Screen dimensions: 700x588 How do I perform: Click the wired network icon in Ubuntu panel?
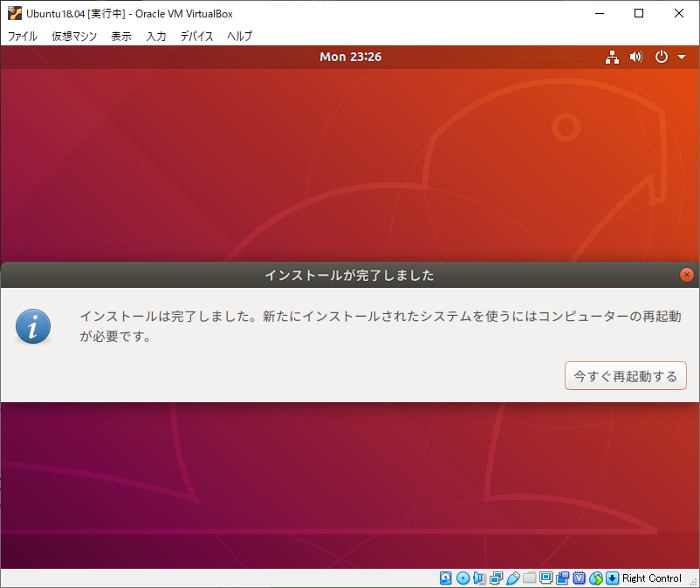coord(612,57)
